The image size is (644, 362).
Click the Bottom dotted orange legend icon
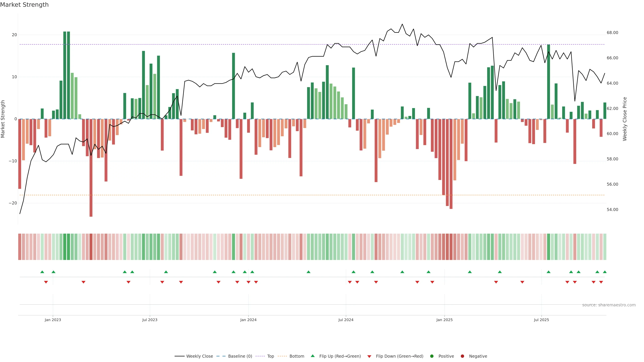coord(282,356)
